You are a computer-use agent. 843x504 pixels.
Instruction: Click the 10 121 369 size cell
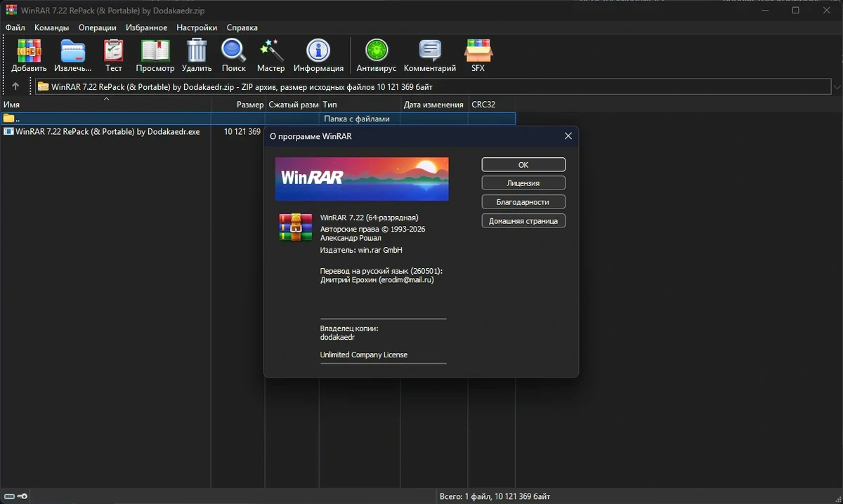click(x=242, y=131)
